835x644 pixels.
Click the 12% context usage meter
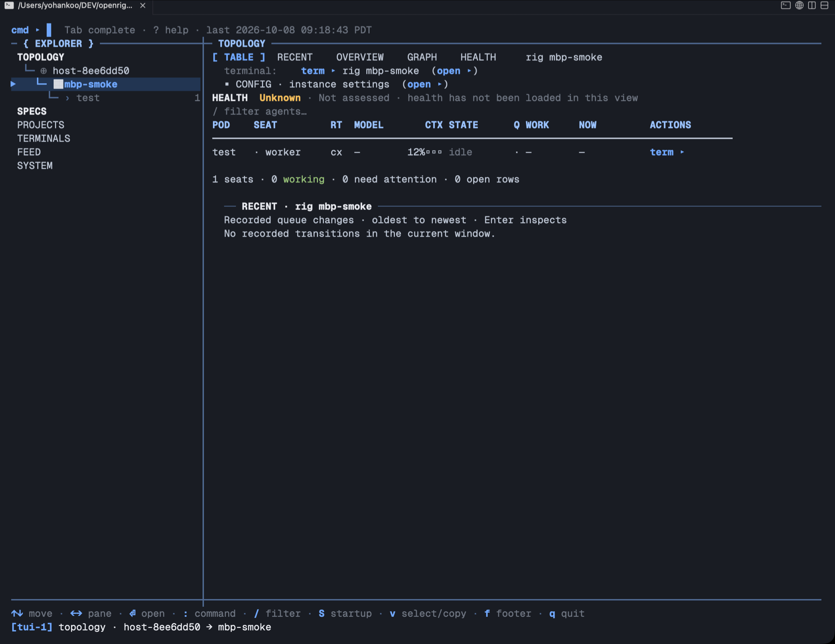click(x=424, y=152)
